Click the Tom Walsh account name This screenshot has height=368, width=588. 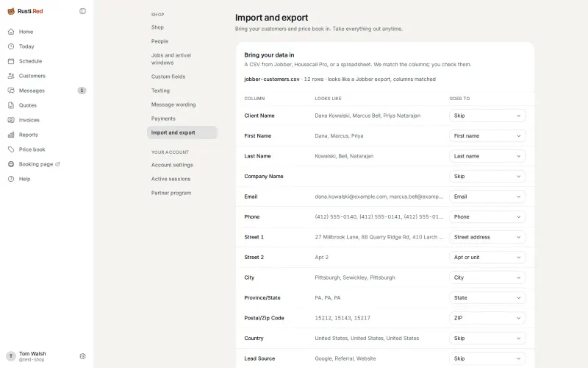pos(32,354)
